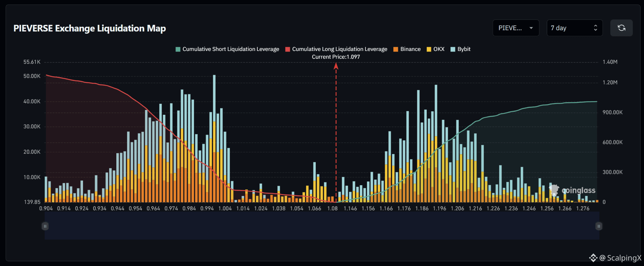This screenshot has width=644, height=266.
Task: Toggle the Binance series legend
Action: click(x=407, y=49)
